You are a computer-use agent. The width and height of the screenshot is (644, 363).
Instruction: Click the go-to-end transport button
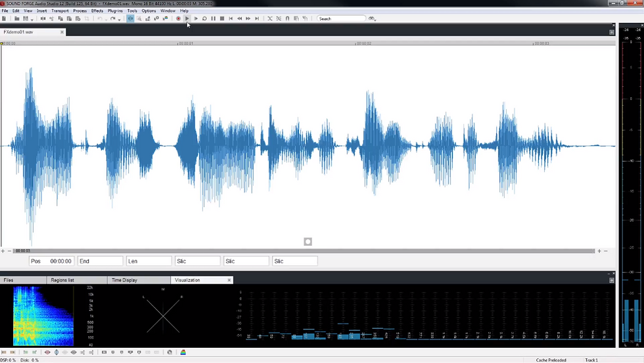point(257,18)
